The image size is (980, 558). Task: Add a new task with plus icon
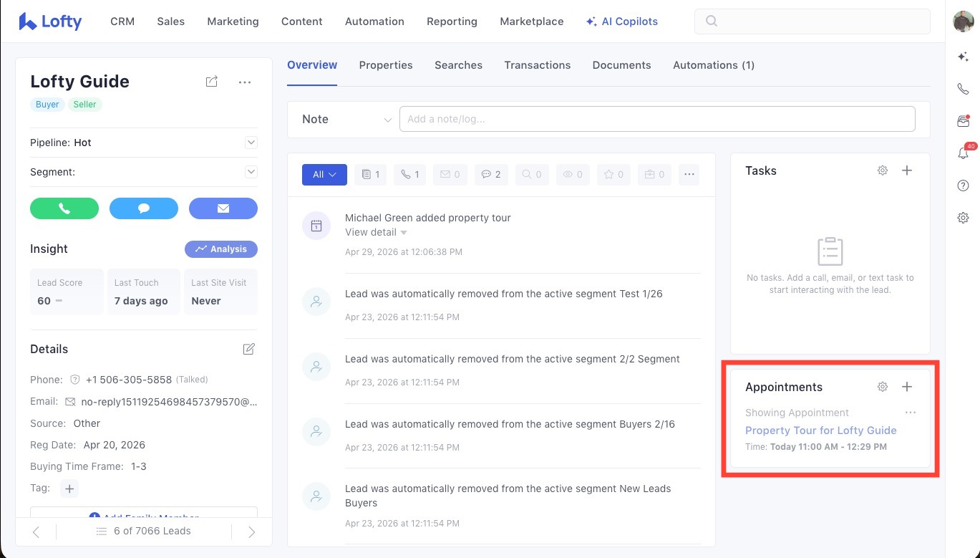pos(907,170)
